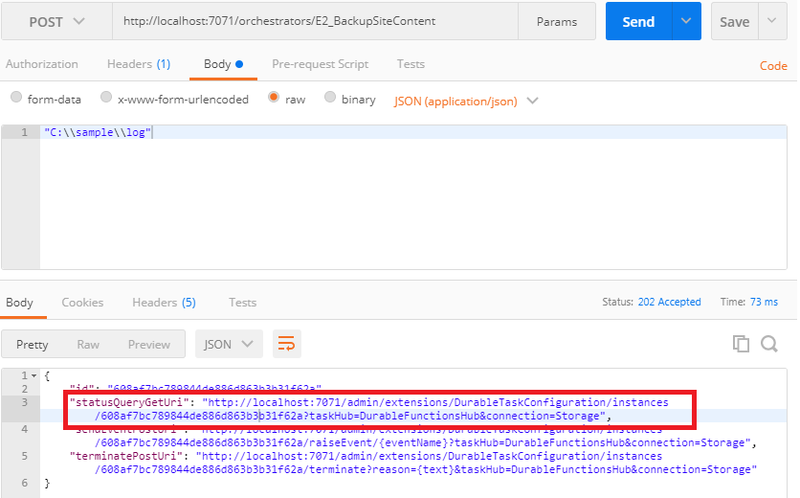Click the terminatePostUri key in response
This screenshot has height=498, width=800.
coord(127,456)
